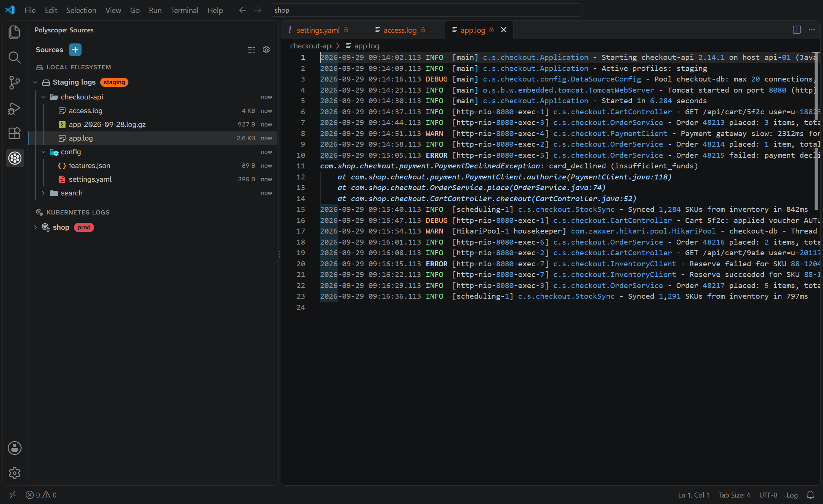
Task: Click the UTF-8 encoding status item
Action: (768, 495)
